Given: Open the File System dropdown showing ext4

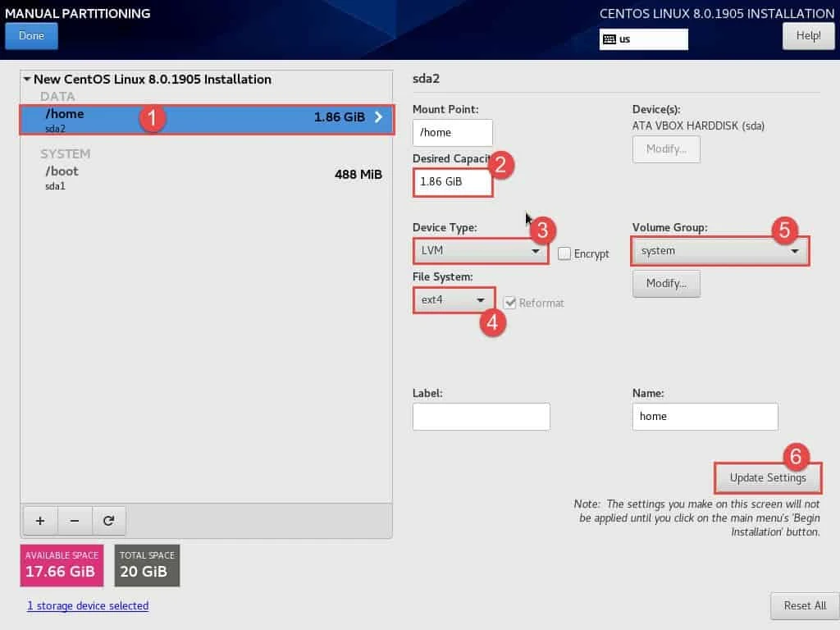Looking at the screenshot, I should [x=454, y=300].
